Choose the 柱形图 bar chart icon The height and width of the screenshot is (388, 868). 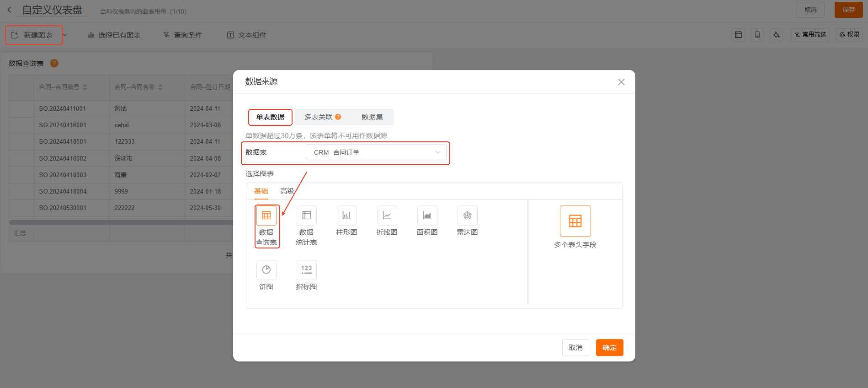pyautogui.click(x=346, y=216)
